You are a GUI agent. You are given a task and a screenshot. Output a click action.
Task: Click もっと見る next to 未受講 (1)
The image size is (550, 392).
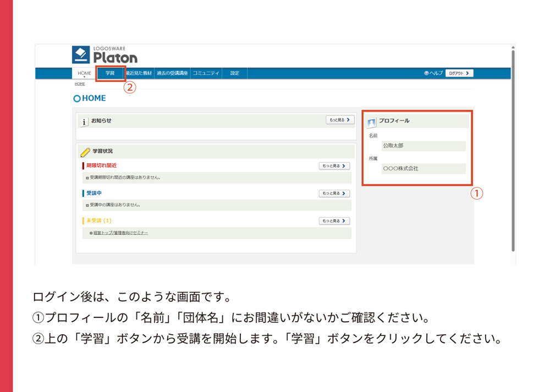[334, 221]
